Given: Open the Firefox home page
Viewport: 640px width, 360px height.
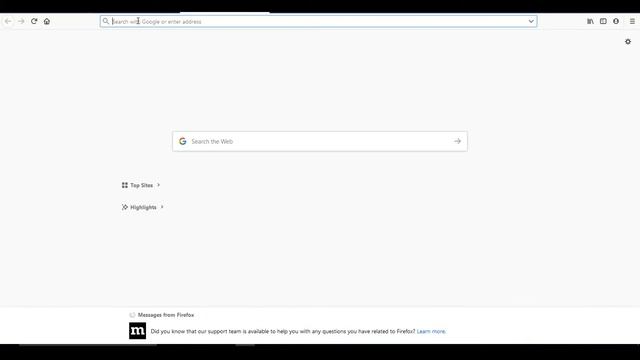Looking at the screenshot, I should (x=47, y=21).
